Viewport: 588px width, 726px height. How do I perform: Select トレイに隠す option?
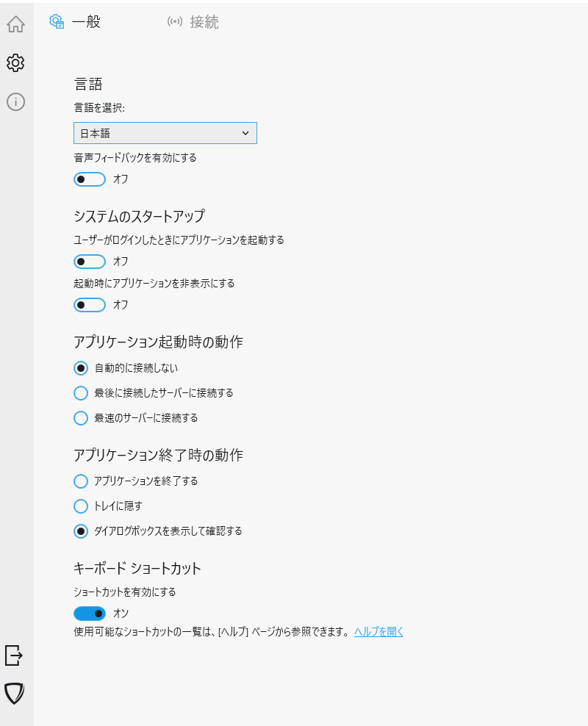pos(81,506)
